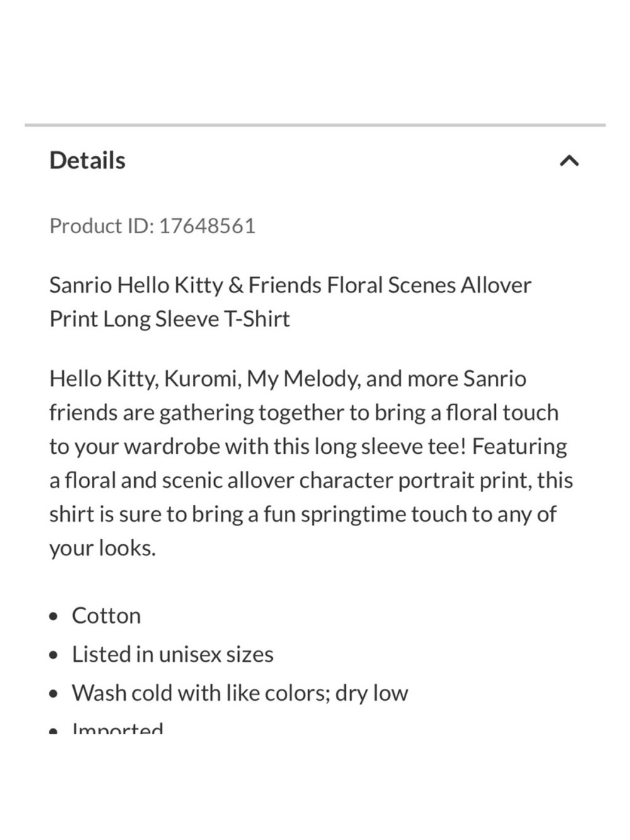Click the bullet dot beside "Wash cold"
Viewport: 630px width, 840px height.
[55, 694]
